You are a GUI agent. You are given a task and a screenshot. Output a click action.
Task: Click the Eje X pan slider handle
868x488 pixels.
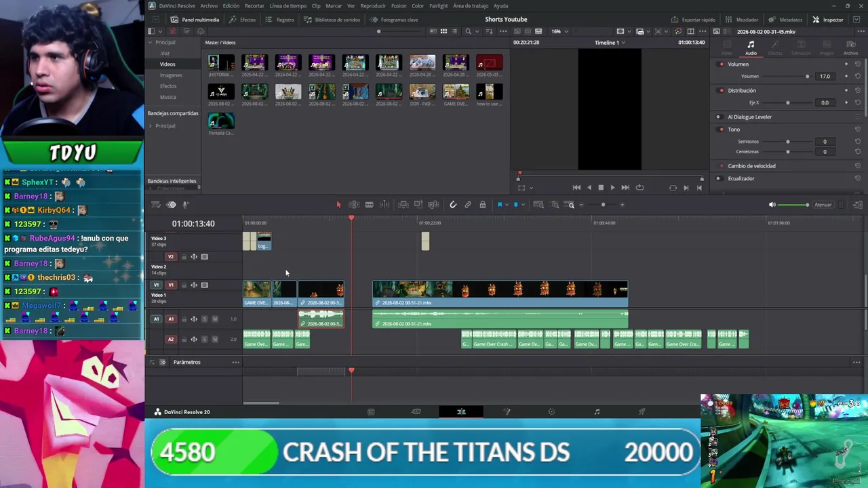[x=787, y=103]
